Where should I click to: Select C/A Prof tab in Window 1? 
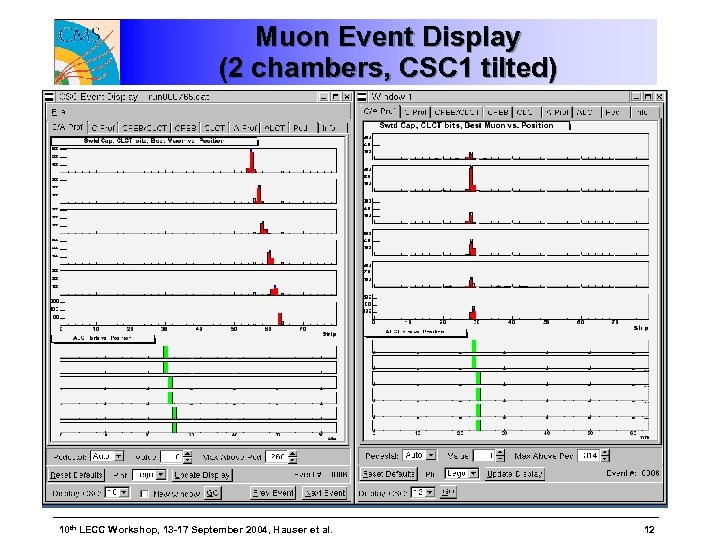tap(380, 112)
